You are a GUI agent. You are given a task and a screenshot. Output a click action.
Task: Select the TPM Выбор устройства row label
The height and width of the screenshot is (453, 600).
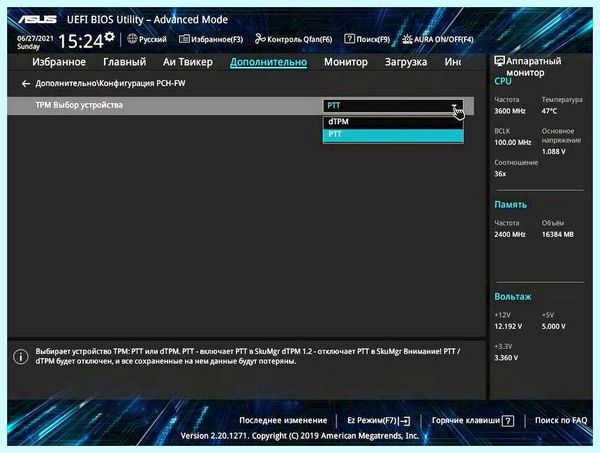(x=79, y=105)
